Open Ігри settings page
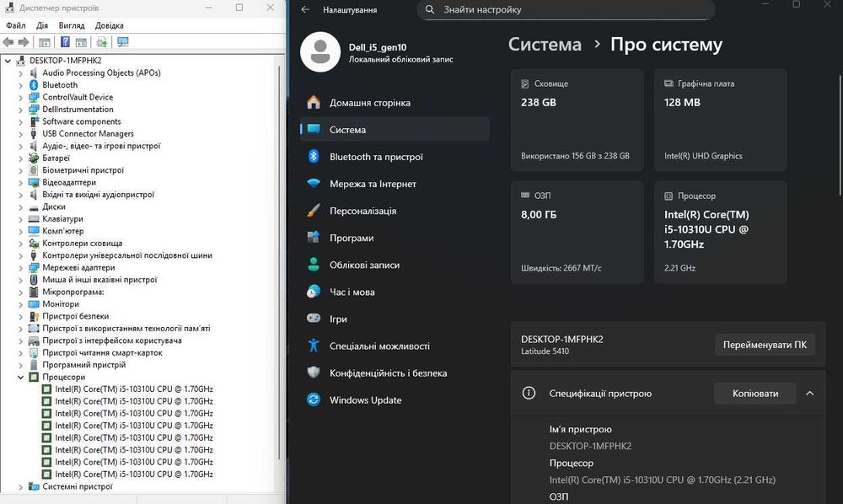 395,319
